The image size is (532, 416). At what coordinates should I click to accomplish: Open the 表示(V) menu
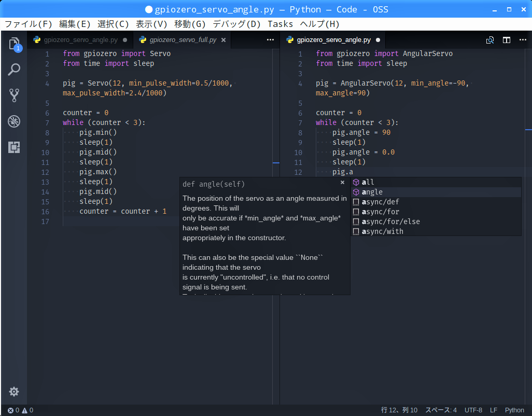(x=151, y=24)
